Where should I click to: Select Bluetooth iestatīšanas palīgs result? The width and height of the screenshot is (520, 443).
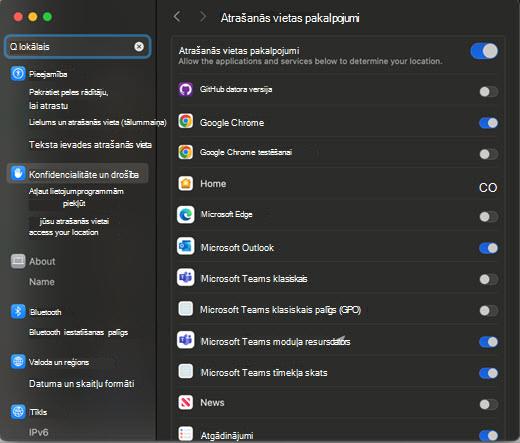pos(78,332)
